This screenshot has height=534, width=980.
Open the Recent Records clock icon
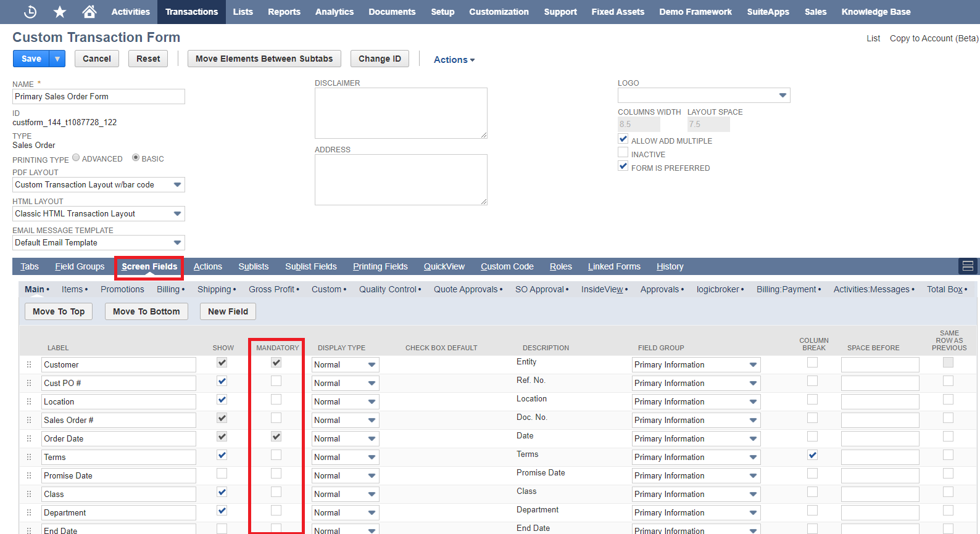(30, 12)
